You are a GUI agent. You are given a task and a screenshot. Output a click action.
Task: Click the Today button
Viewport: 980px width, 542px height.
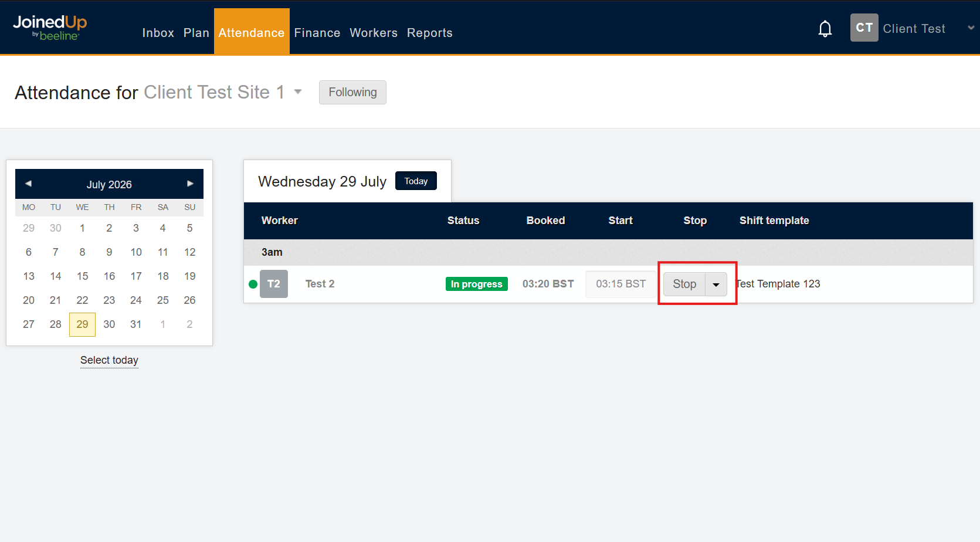click(x=416, y=181)
